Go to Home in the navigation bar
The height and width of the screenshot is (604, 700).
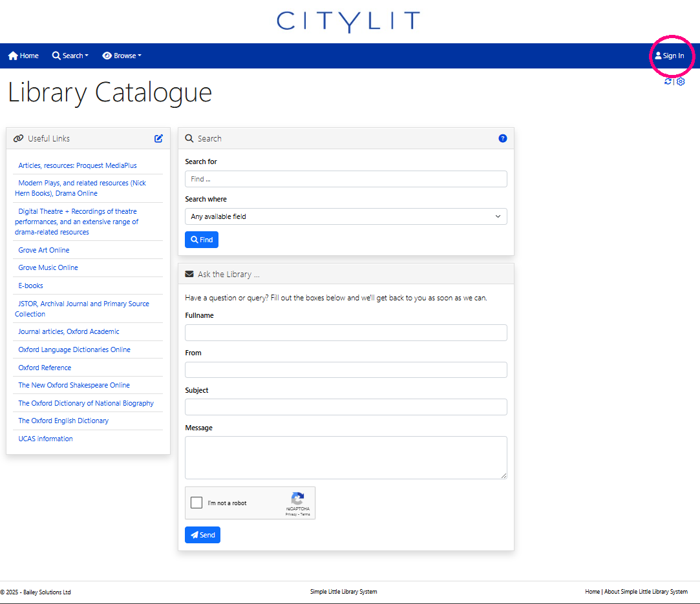pos(23,56)
